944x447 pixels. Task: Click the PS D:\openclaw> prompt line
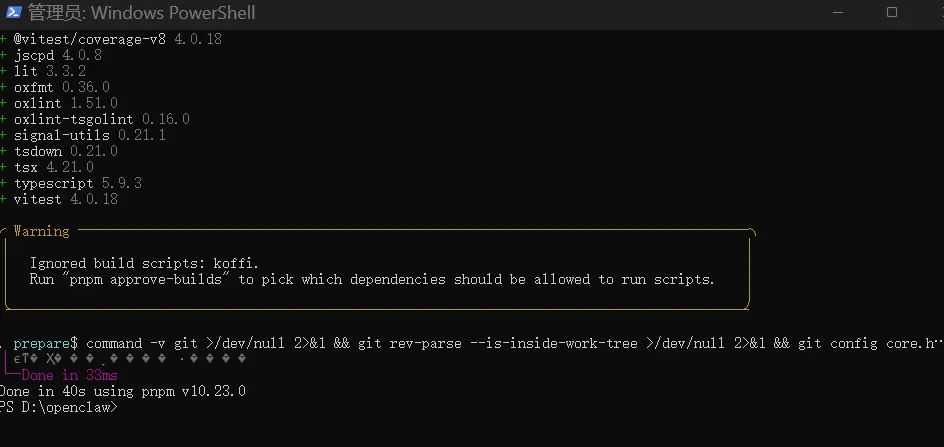point(59,408)
